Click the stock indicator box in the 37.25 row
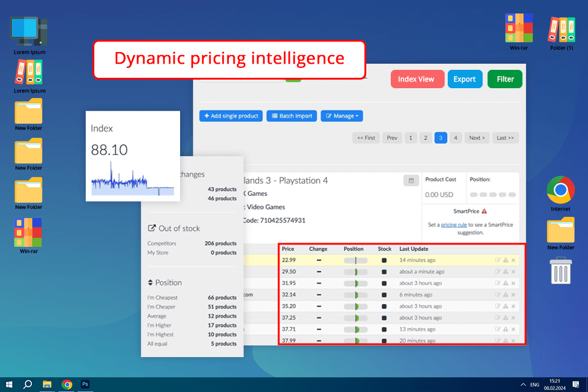 coord(384,318)
